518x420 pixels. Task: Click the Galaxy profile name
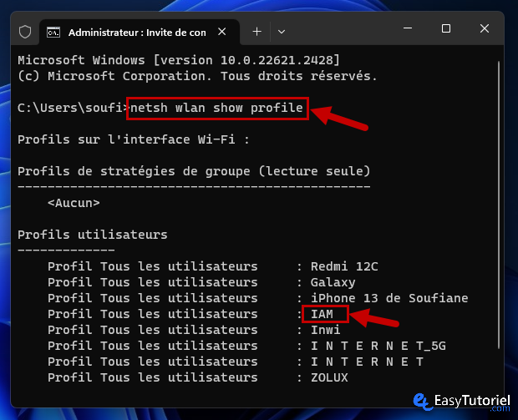[x=333, y=282]
